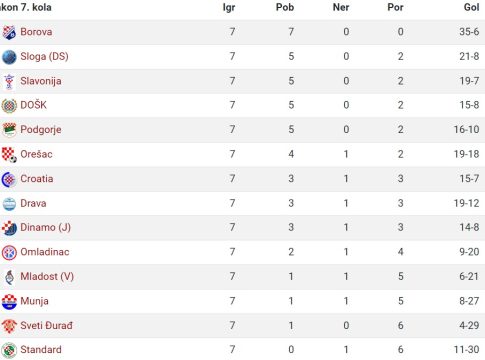Click the Croatia club badge
485x360 pixels.
pyautogui.click(x=9, y=179)
